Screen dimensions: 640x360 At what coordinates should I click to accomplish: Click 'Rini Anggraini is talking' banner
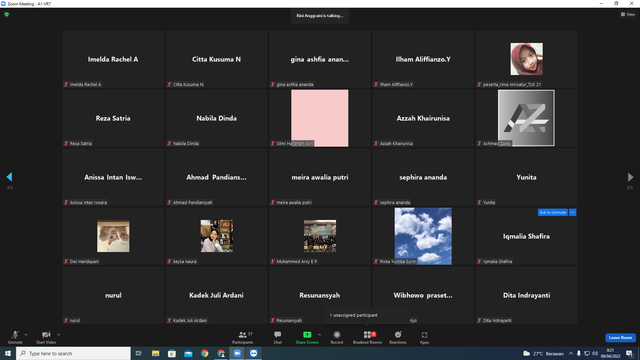tap(320, 16)
